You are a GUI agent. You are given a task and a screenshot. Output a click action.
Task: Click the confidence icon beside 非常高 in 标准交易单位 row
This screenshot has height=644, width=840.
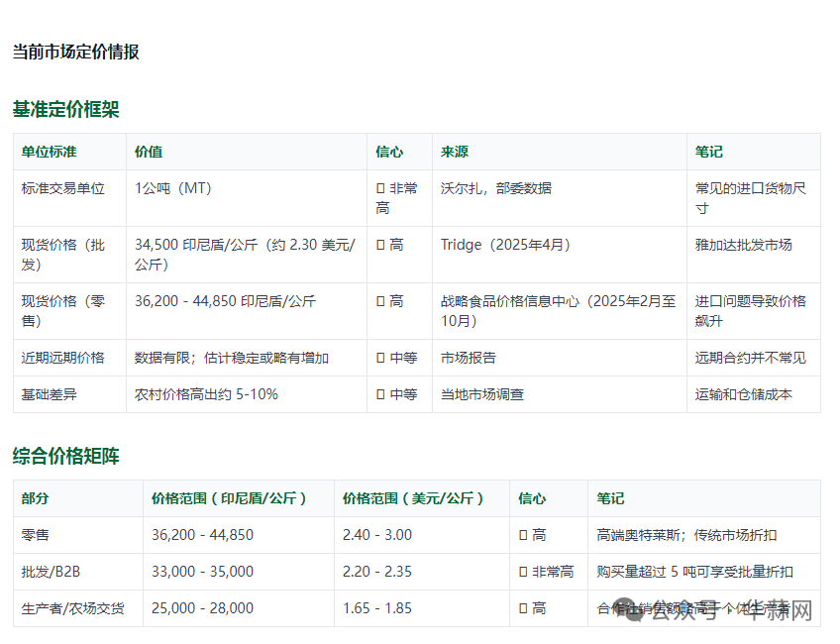(379, 187)
